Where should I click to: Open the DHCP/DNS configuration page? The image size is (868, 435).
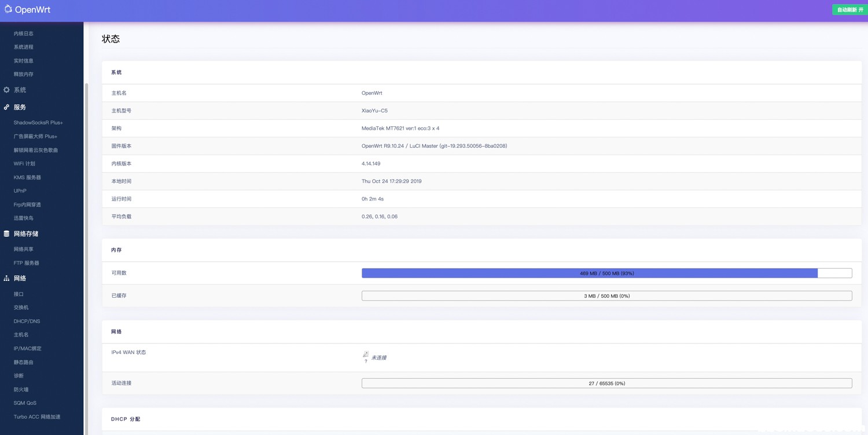tap(27, 321)
